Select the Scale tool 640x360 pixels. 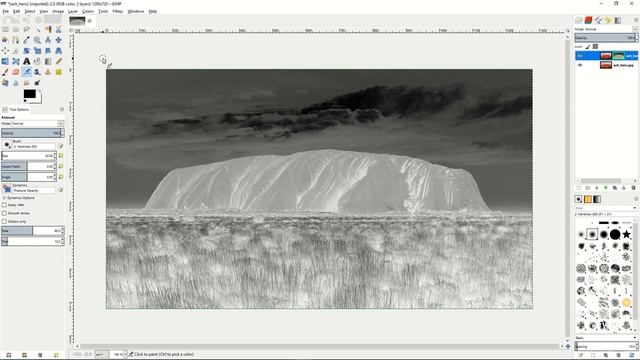(37, 51)
